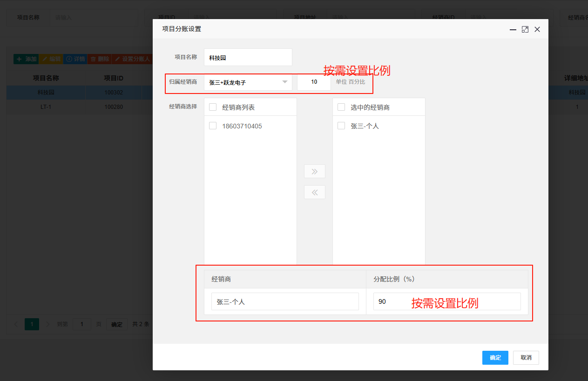Click the 项目名称 column header
The image size is (588, 381).
point(46,78)
